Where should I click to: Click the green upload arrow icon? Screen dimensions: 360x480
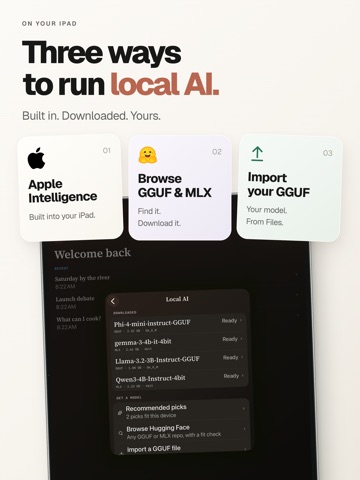(257, 154)
